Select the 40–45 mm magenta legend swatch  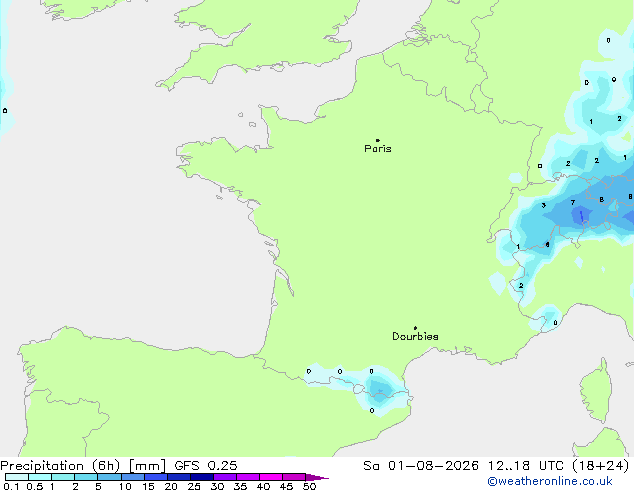(x=271, y=477)
